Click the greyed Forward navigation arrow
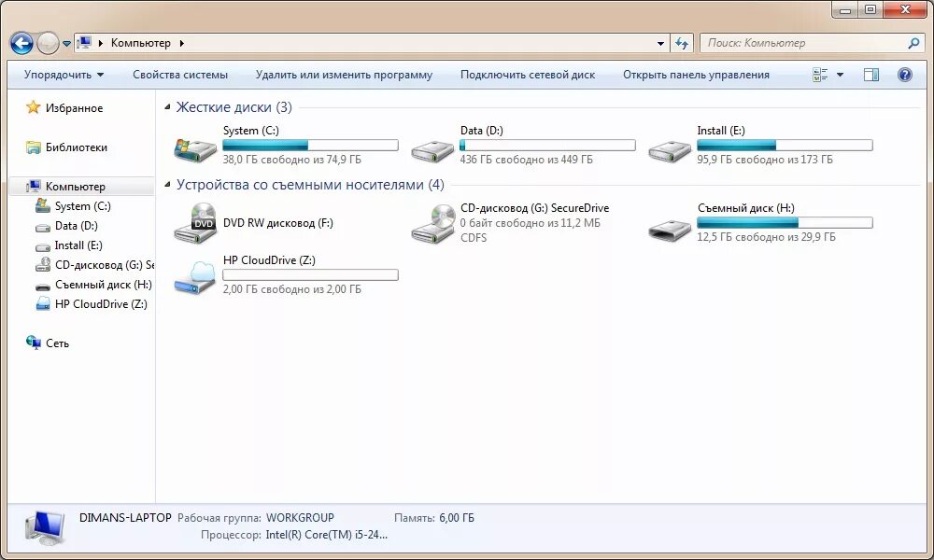 [x=48, y=43]
